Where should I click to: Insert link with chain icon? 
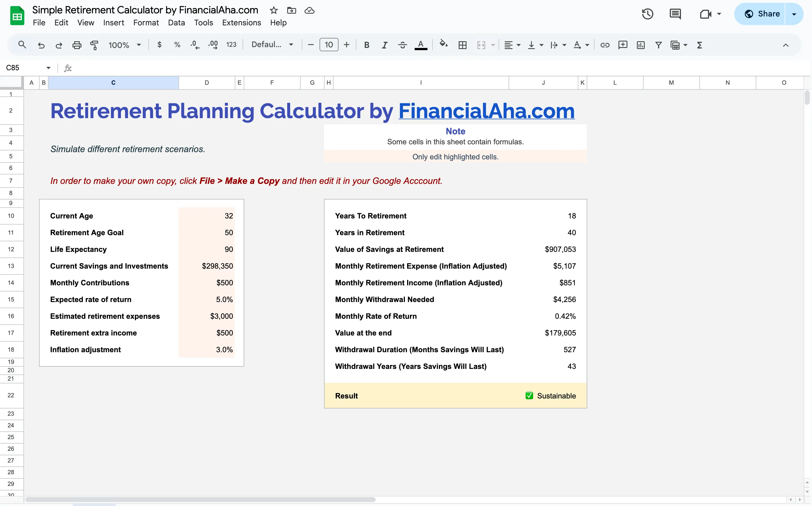point(605,45)
